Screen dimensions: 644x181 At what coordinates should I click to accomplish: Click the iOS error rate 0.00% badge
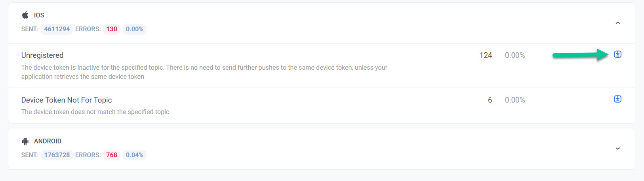coord(135,29)
